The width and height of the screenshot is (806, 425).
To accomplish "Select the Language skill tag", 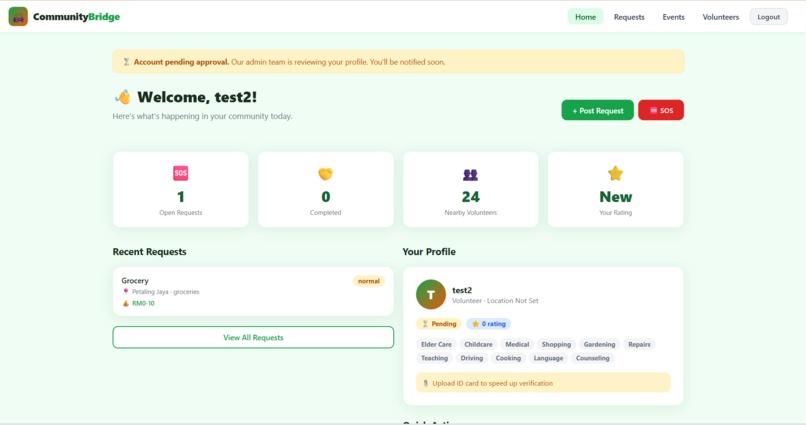I will tap(548, 358).
